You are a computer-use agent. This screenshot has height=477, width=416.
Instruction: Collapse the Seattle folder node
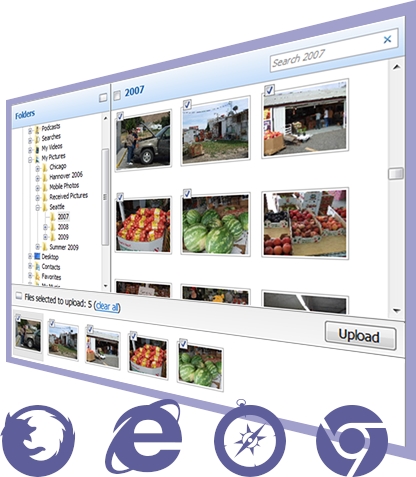(38, 208)
